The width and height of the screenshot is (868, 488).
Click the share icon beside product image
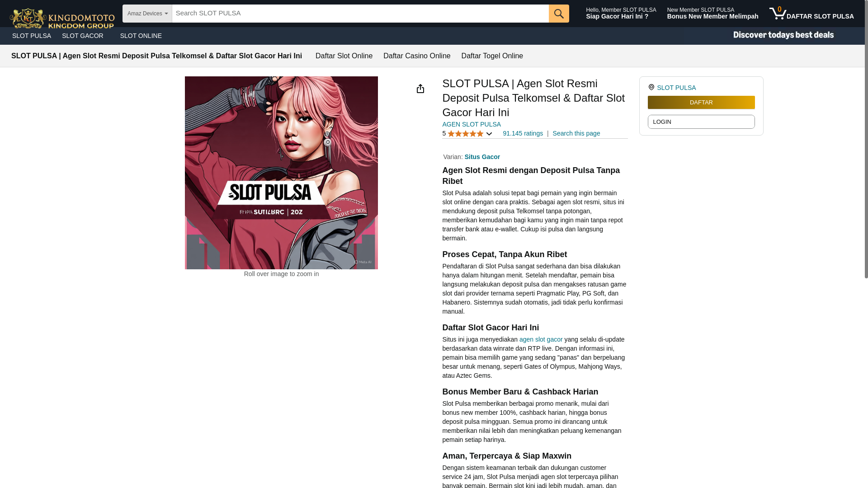pyautogui.click(x=420, y=89)
